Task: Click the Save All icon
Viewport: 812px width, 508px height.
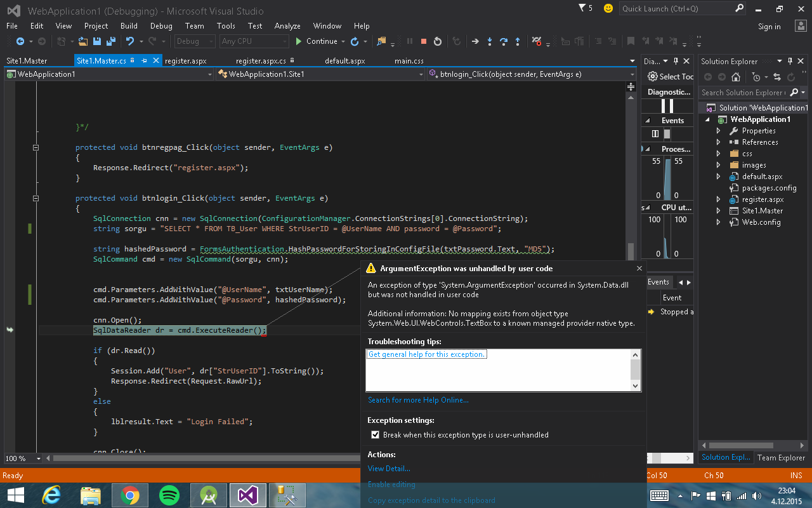Action: pyautogui.click(x=110, y=41)
